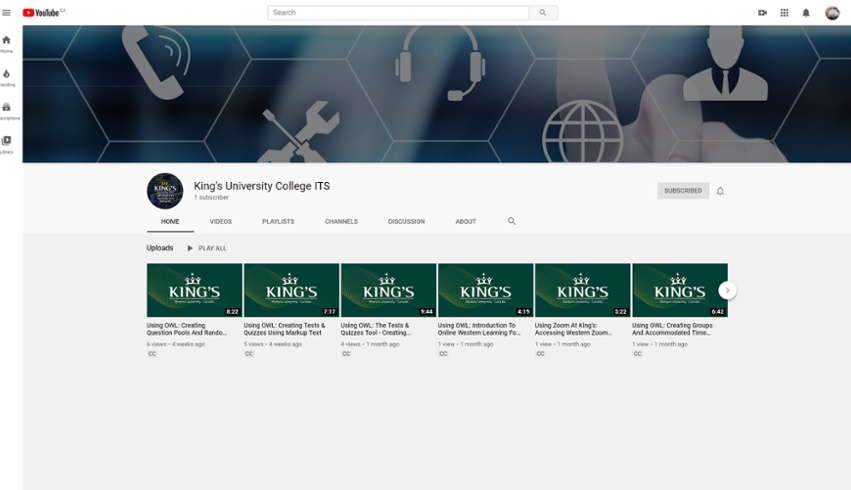The height and width of the screenshot is (490, 851).
Task: Open the 8:22 Question Pools video thumbnail
Action: (x=194, y=290)
